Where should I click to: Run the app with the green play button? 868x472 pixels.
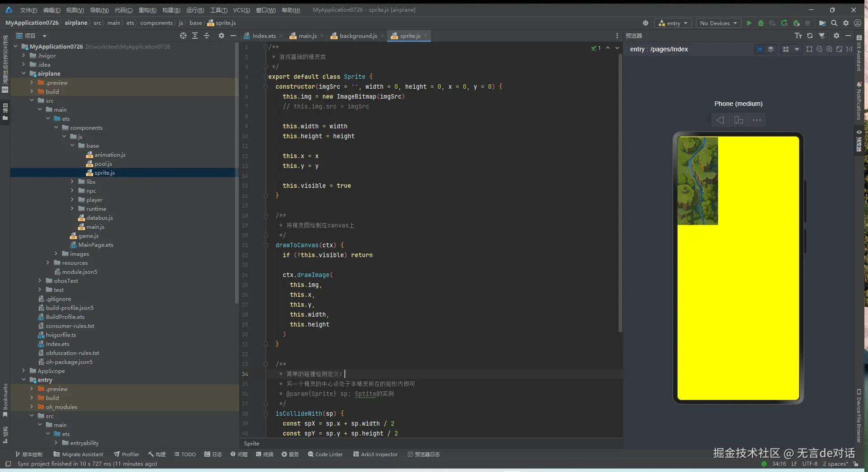[x=749, y=23]
